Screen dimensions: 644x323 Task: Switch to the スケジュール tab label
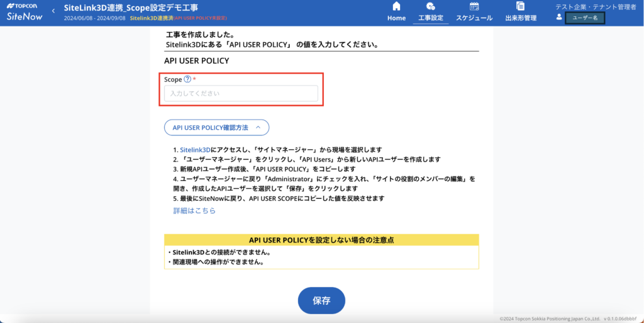[474, 18]
